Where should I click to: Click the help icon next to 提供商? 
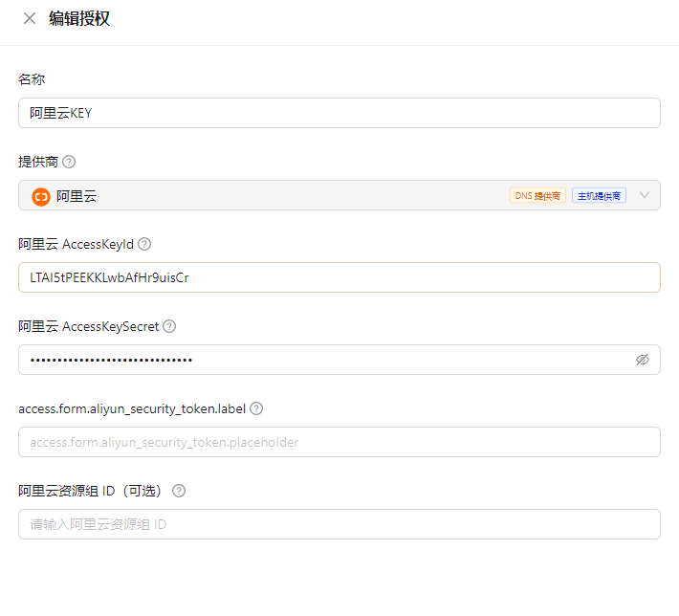tap(69, 162)
